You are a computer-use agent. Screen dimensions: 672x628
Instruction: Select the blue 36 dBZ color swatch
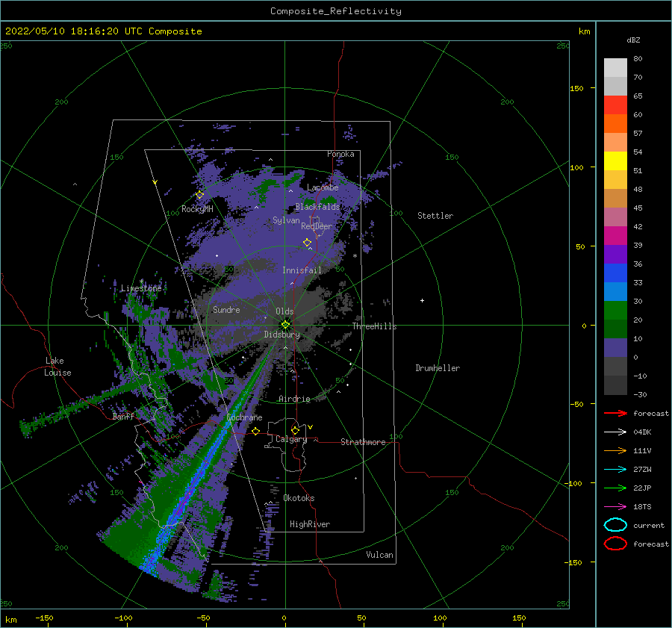click(x=615, y=273)
